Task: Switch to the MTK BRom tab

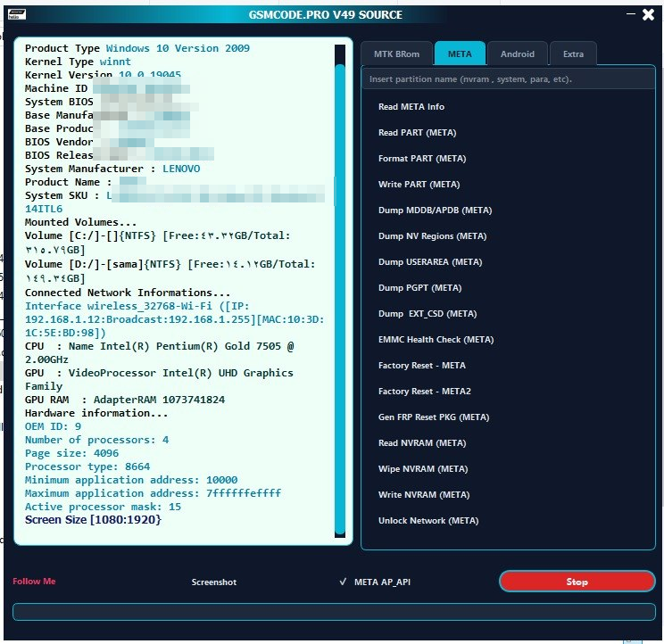Action: point(396,54)
